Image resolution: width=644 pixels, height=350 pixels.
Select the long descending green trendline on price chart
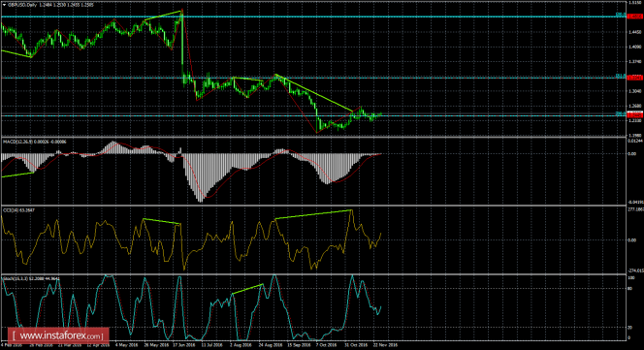pyautogui.click(x=314, y=93)
